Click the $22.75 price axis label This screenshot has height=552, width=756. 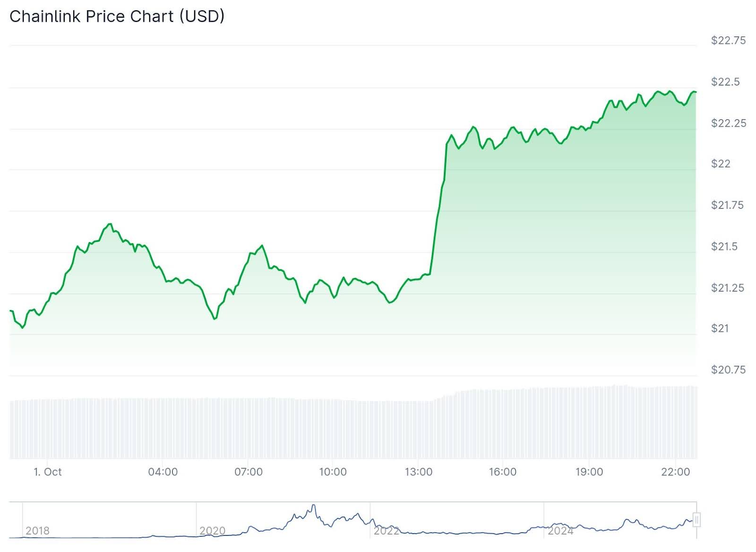(x=728, y=41)
